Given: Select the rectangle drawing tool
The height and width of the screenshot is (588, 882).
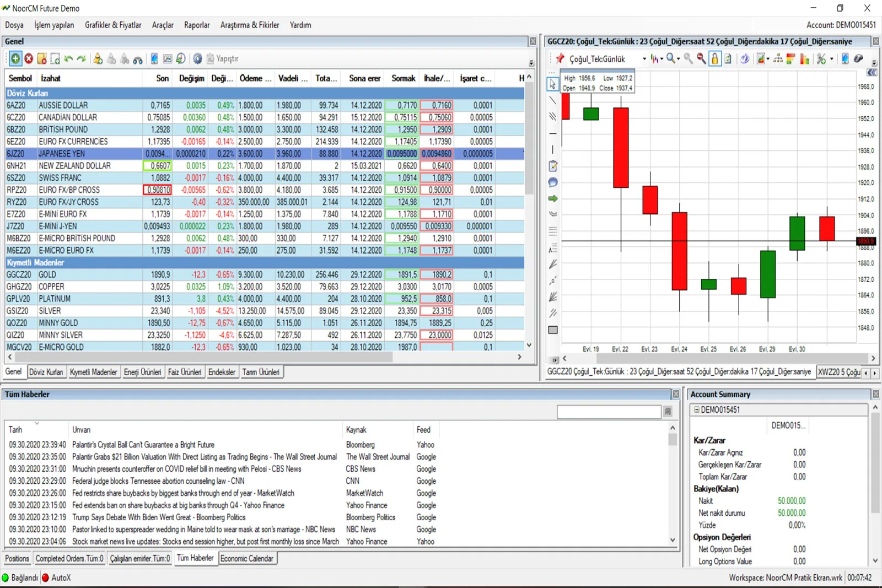Looking at the screenshot, I should [553, 330].
